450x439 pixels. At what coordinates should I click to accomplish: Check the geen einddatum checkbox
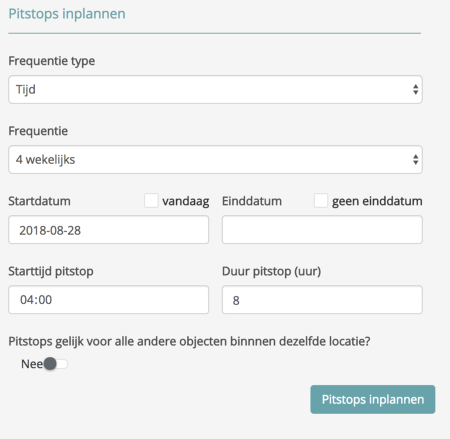[321, 201]
